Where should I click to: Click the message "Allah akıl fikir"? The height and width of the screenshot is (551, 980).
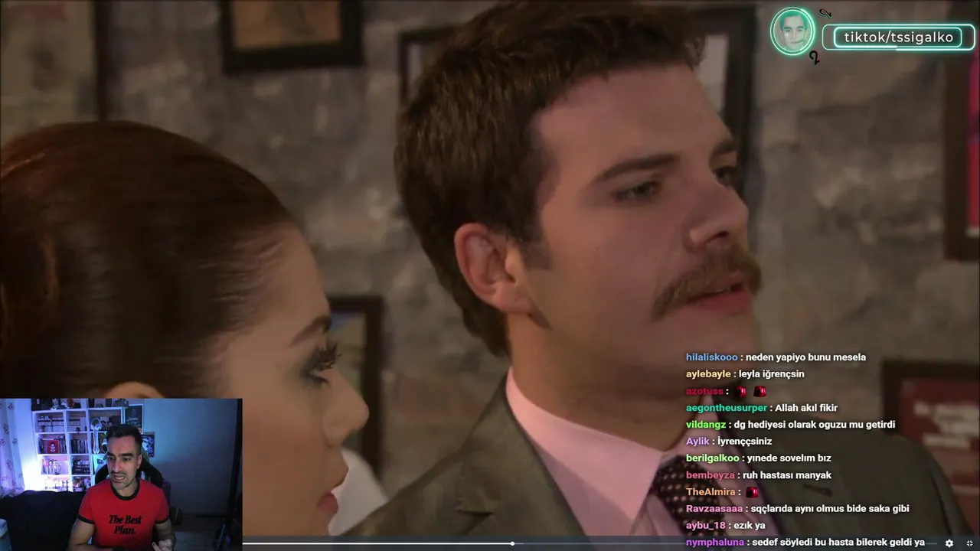point(806,408)
